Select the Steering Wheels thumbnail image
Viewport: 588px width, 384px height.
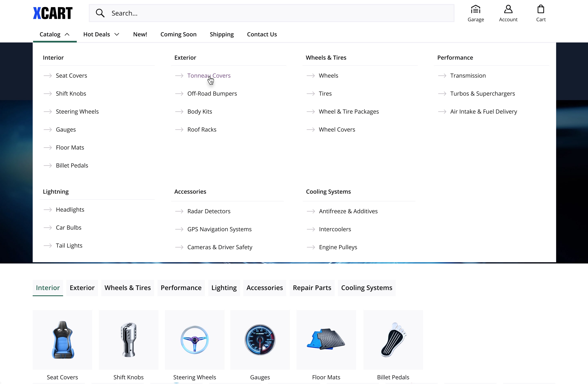click(194, 340)
